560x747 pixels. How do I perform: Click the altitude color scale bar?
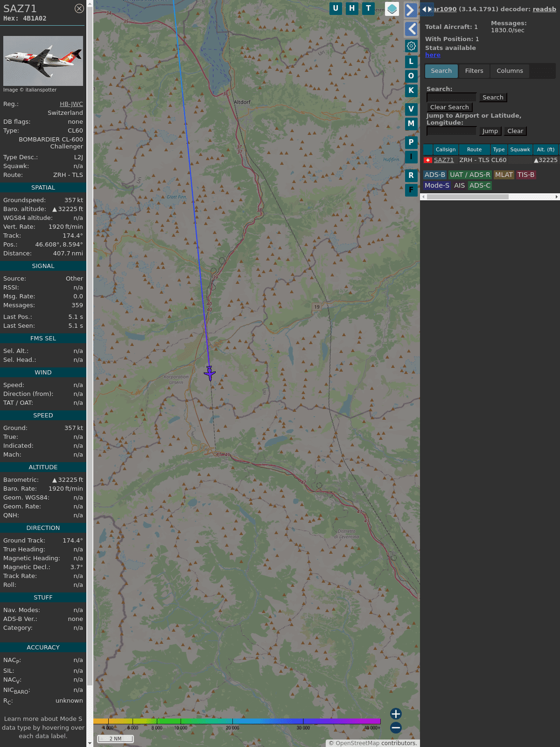coord(237,721)
